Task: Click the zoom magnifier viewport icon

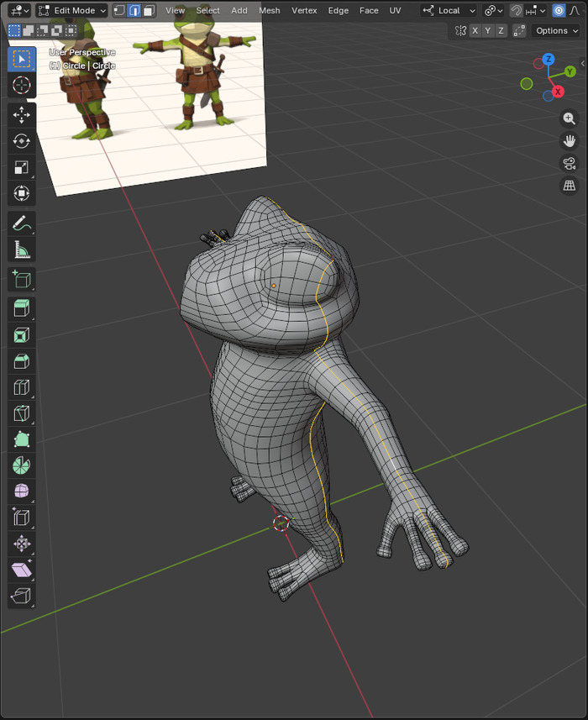Action: pos(570,118)
